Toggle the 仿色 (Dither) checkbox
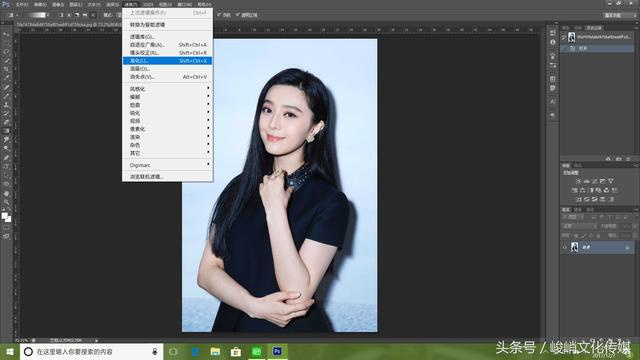Screen dimensions: 640x360 click(219, 15)
